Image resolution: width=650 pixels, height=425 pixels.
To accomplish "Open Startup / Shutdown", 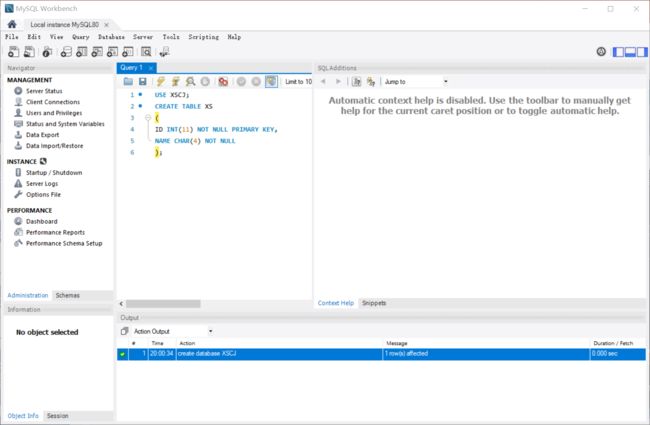I will 54,172.
